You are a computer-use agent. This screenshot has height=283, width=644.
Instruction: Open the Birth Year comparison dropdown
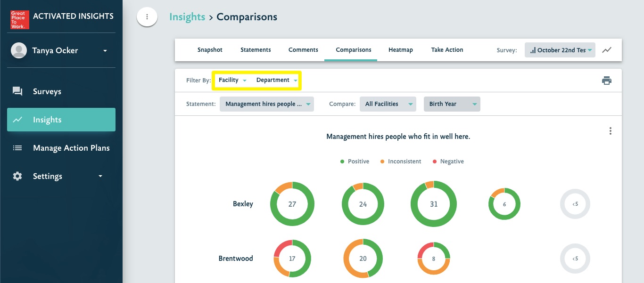(452, 104)
